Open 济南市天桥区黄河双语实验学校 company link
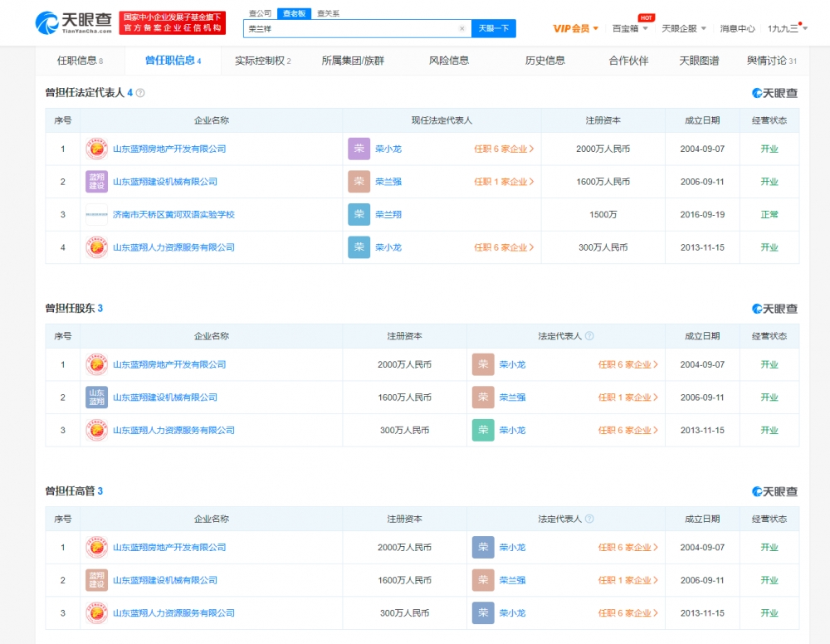Viewport: 830px width, 644px height. pos(173,214)
